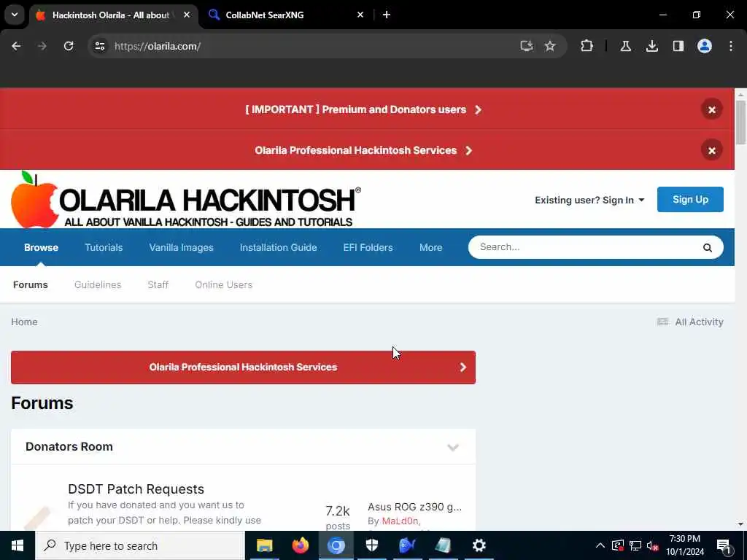The height and width of the screenshot is (560, 747).
Task: Close the Hackintosh Olarila tab
Action: (x=187, y=15)
